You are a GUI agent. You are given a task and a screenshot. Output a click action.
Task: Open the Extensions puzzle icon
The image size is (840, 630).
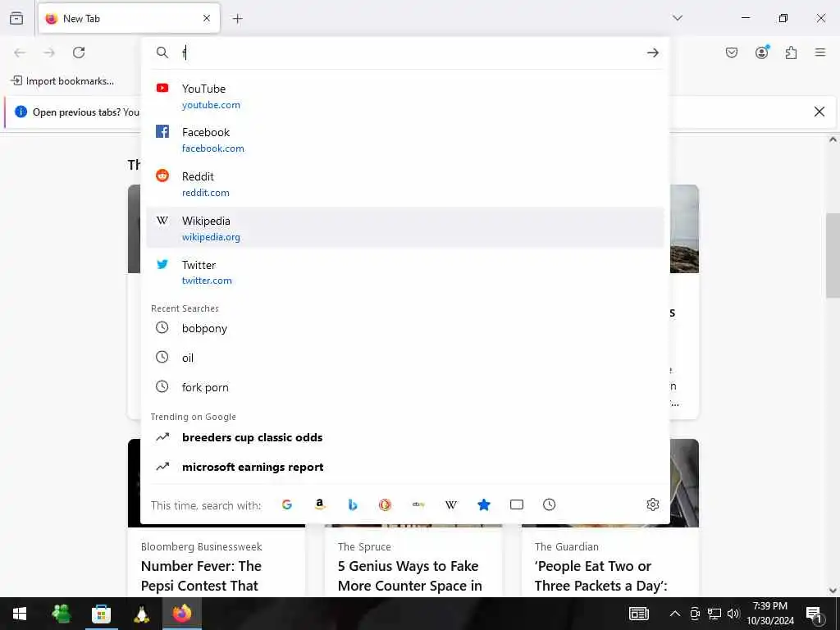tap(791, 52)
